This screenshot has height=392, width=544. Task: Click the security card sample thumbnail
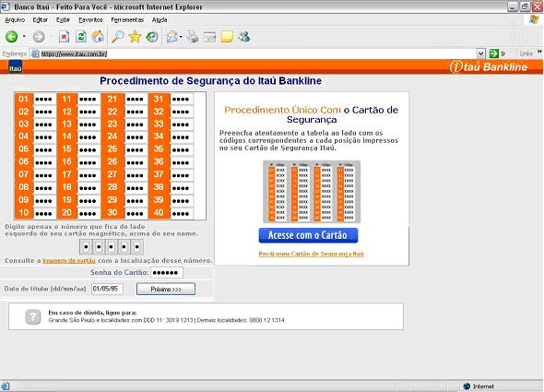[312, 192]
